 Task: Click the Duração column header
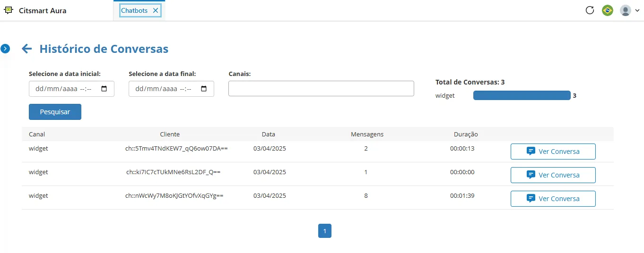coord(466,134)
